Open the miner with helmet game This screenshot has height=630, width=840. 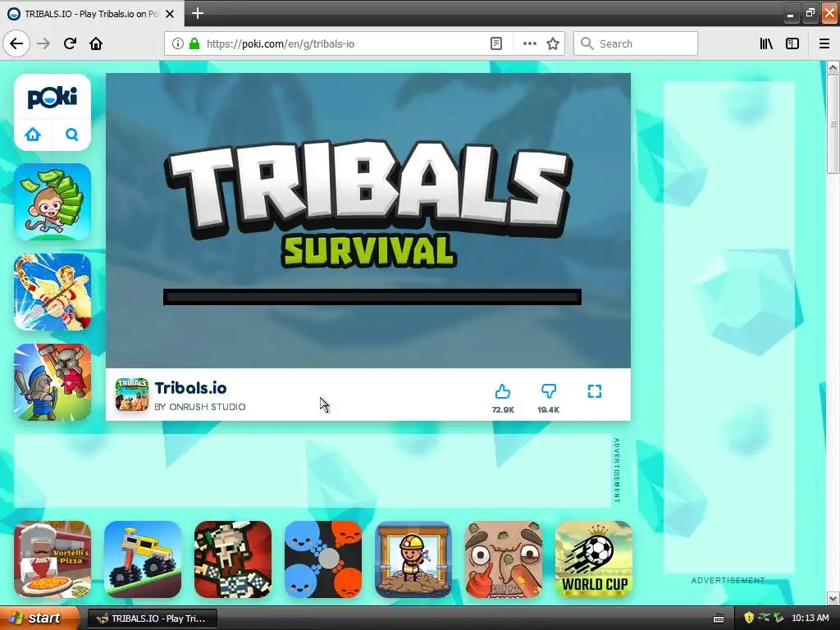click(x=413, y=559)
